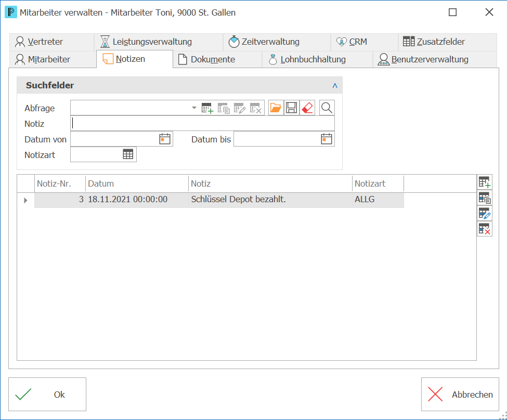Add a new query with the table-plus icon
The image size is (507, 420).
pyautogui.click(x=207, y=108)
